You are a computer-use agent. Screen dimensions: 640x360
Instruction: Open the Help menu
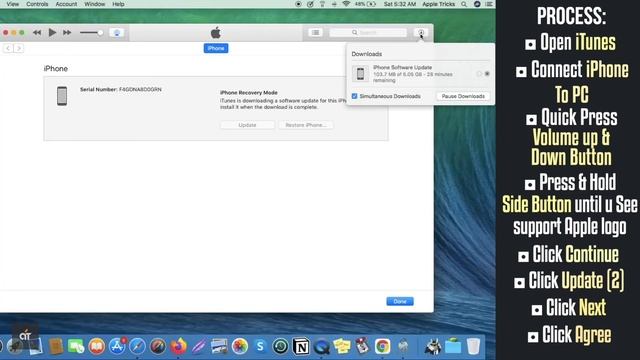118,4
